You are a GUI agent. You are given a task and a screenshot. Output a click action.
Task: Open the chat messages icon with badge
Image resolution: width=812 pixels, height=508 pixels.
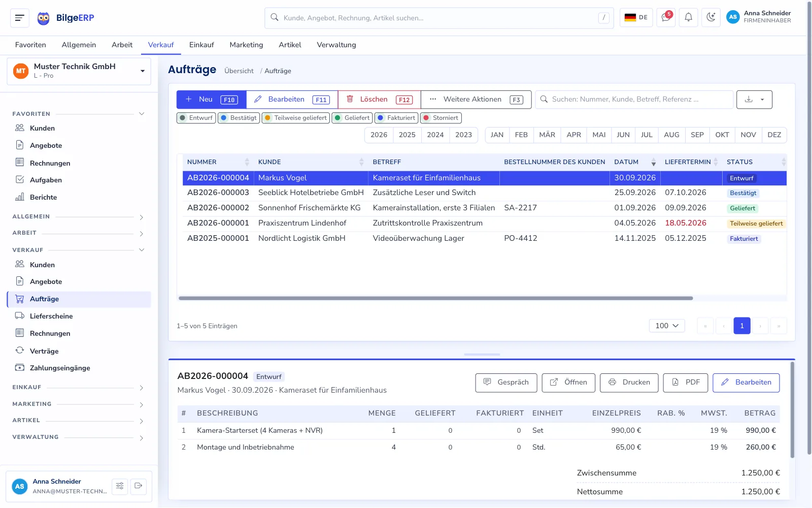click(x=666, y=18)
